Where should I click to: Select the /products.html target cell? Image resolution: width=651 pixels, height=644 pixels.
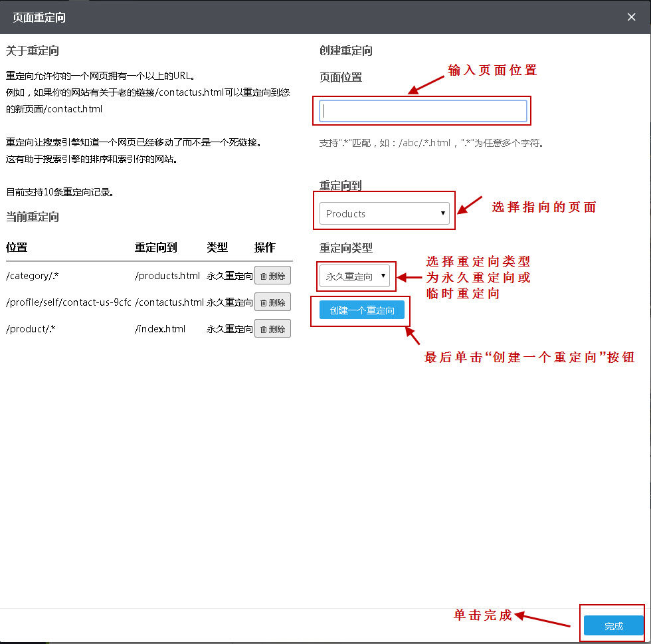[167, 276]
